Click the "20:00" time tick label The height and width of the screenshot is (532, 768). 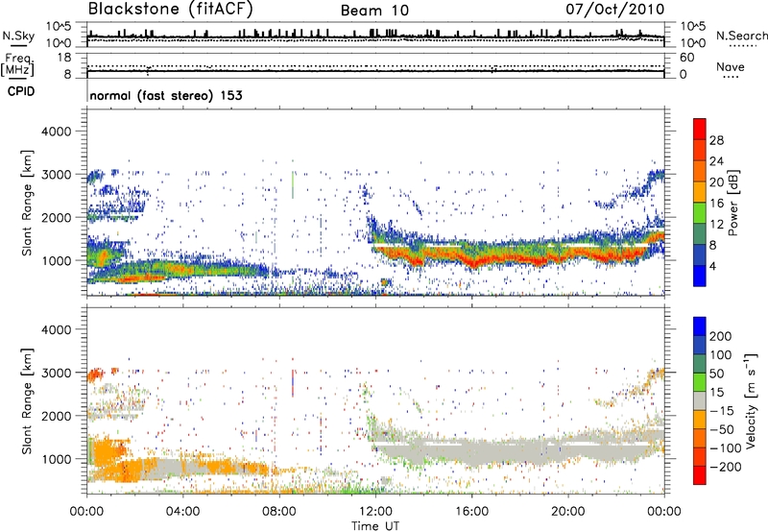coord(567,512)
